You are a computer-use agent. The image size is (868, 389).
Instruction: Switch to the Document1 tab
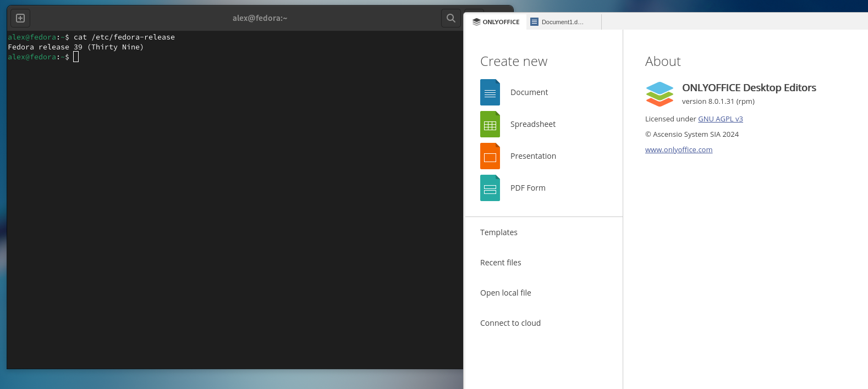tap(563, 22)
